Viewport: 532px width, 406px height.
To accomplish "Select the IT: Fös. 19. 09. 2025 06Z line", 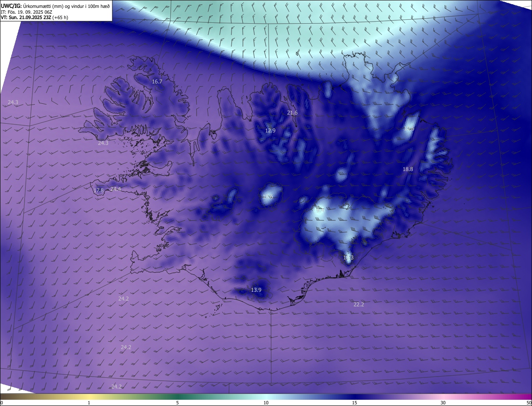I will [x=26, y=12].
